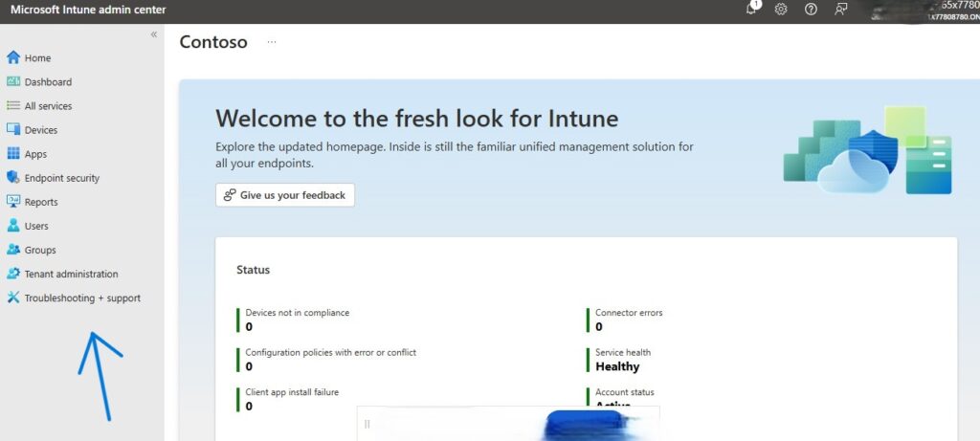
Task: Collapse the left navigation sidebar
Action: (x=153, y=34)
